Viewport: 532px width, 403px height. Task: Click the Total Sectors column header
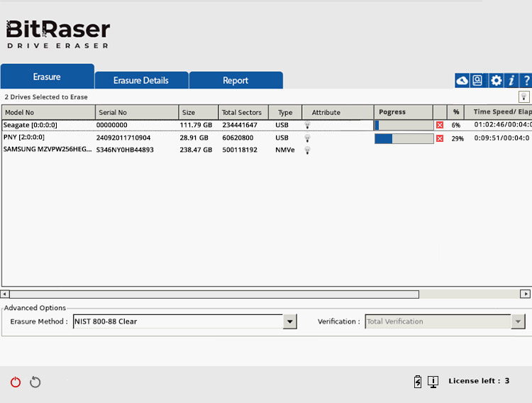coord(243,112)
